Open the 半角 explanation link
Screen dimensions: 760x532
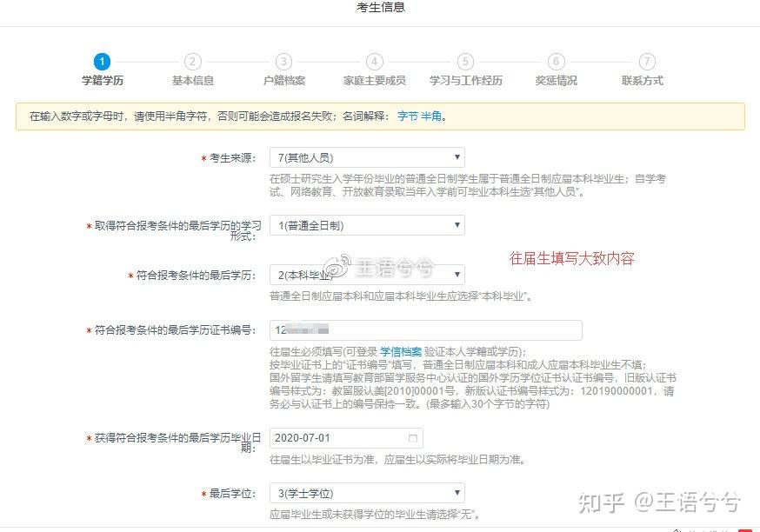[x=431, y=116]
